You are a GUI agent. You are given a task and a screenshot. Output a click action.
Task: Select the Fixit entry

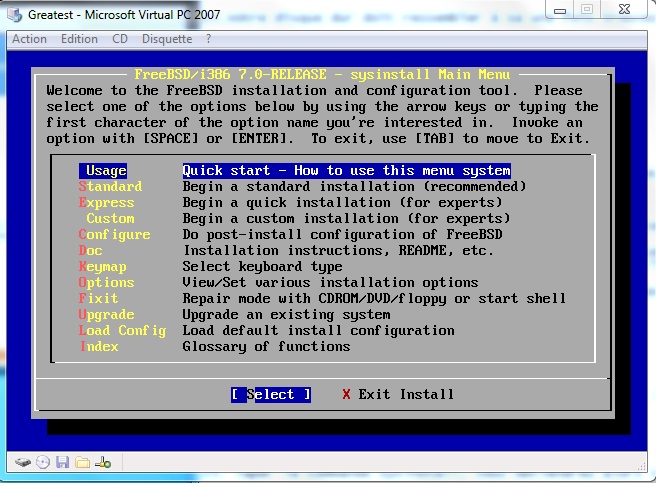point(98,298)
